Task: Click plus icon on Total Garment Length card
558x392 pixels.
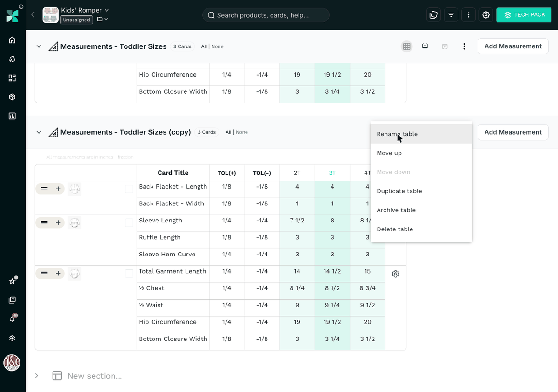Action: (58, 274)
